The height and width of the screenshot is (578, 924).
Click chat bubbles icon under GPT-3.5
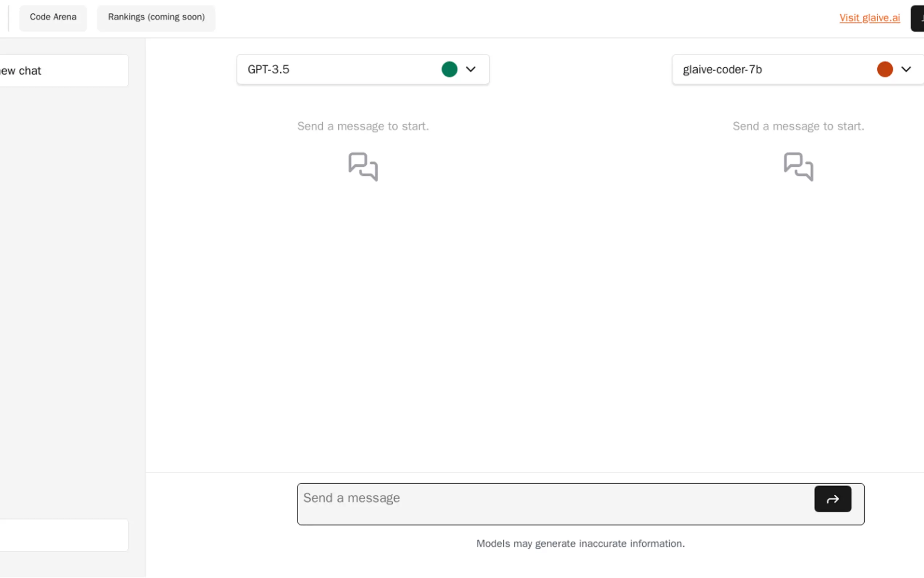(x=363, y=167)
